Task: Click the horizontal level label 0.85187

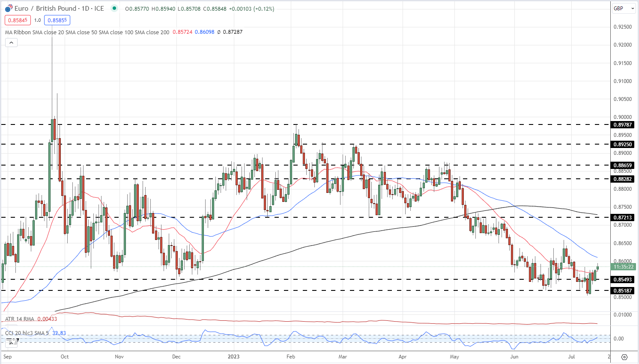Action: tap(623, 291)
